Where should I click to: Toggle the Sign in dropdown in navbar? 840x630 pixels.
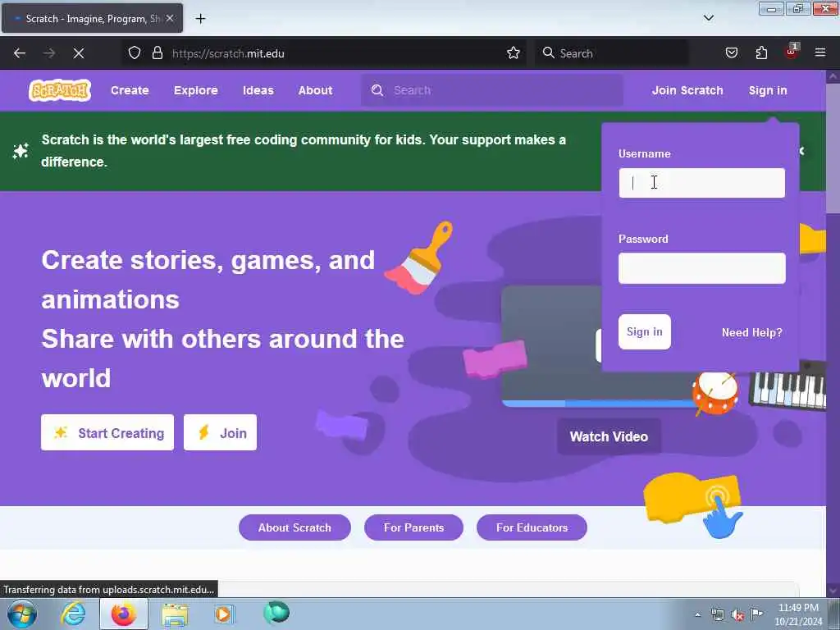tap(768, 90)
